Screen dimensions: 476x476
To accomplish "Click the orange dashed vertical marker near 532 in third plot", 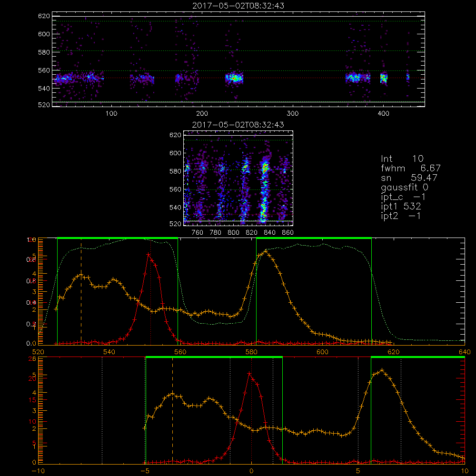I will pos(81,291).
